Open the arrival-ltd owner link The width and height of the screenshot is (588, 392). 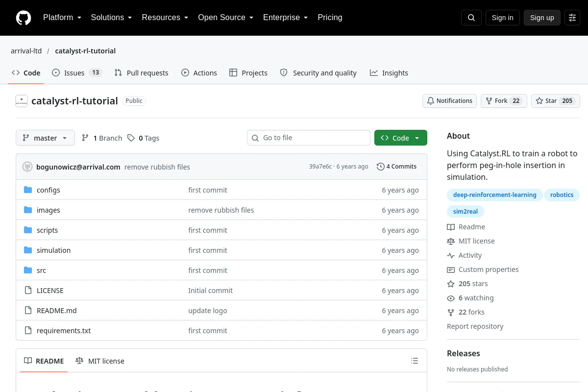(26, 51)
